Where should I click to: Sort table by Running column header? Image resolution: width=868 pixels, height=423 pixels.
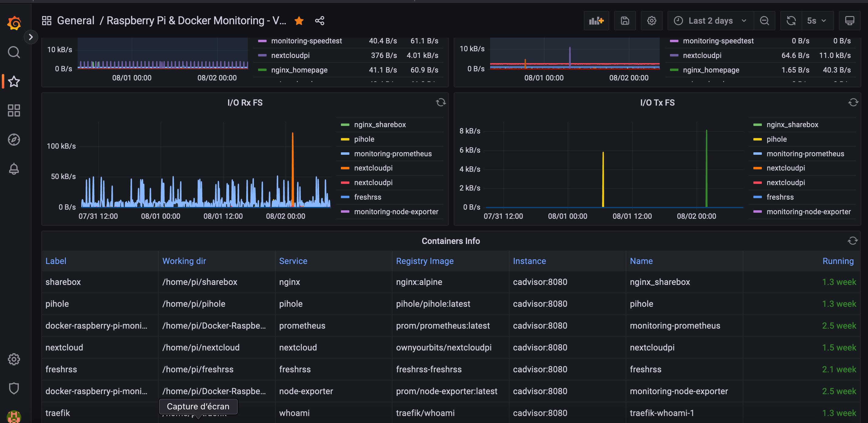838,261
